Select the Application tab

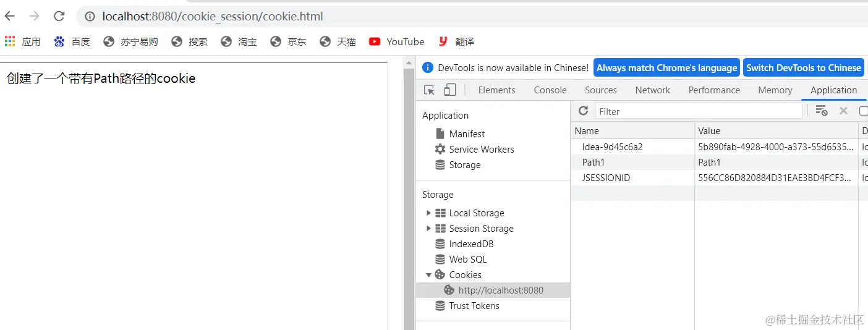(833, 90)
